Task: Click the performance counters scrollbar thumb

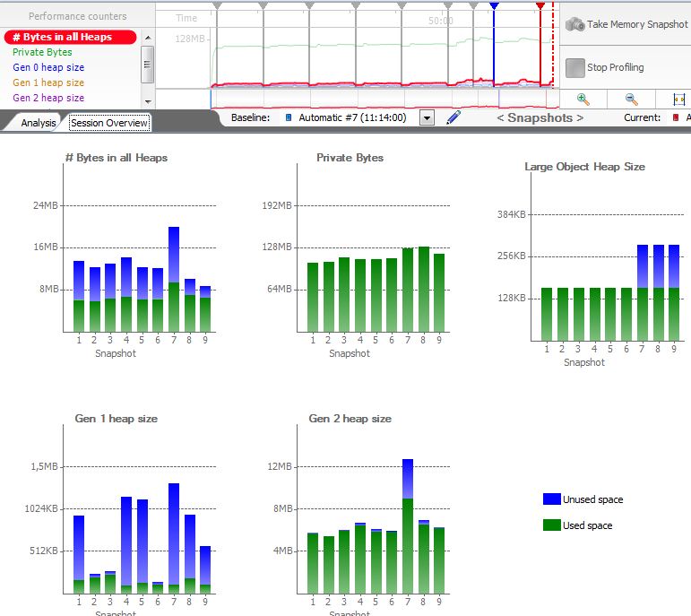Action: click(x=148, y=65)
